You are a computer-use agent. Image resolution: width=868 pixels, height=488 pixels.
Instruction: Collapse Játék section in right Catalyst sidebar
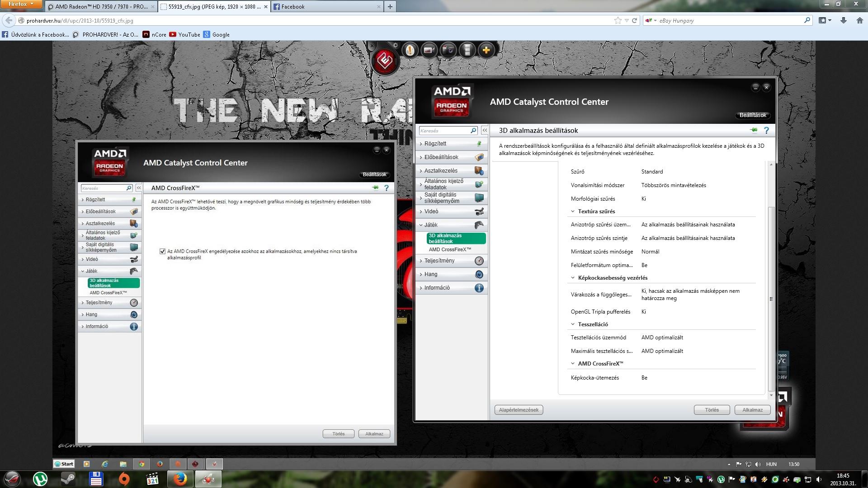click(452, 225)
